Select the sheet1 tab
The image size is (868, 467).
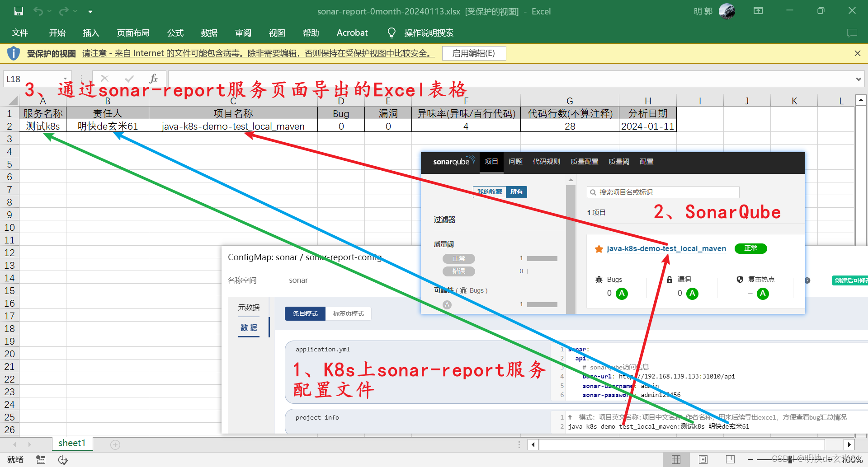tap(72, 444)
